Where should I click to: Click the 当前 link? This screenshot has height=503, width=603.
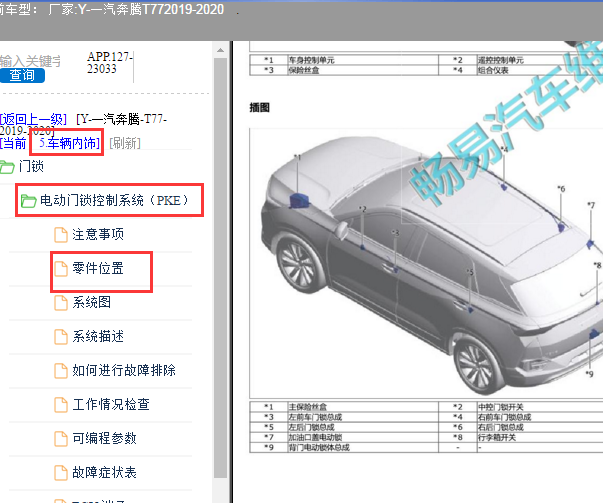(14, 143)
